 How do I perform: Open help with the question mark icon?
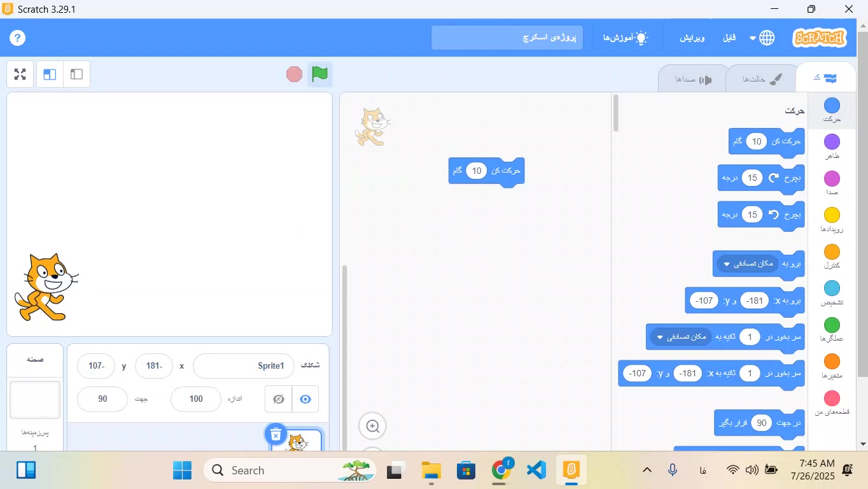coord(18,38)
